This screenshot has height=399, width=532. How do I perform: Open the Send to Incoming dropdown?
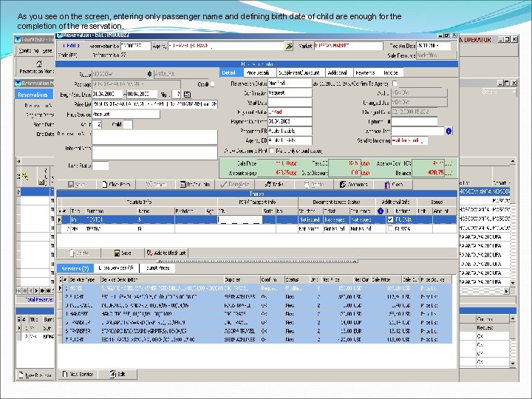(409, 140)
